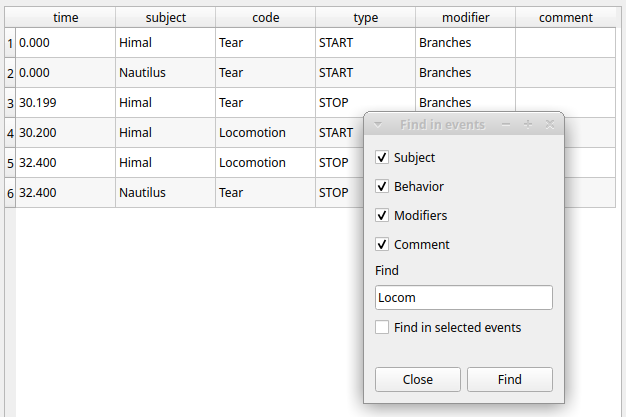Maximize the Find in events dialog
626x417 pixels.
point(528,125)
